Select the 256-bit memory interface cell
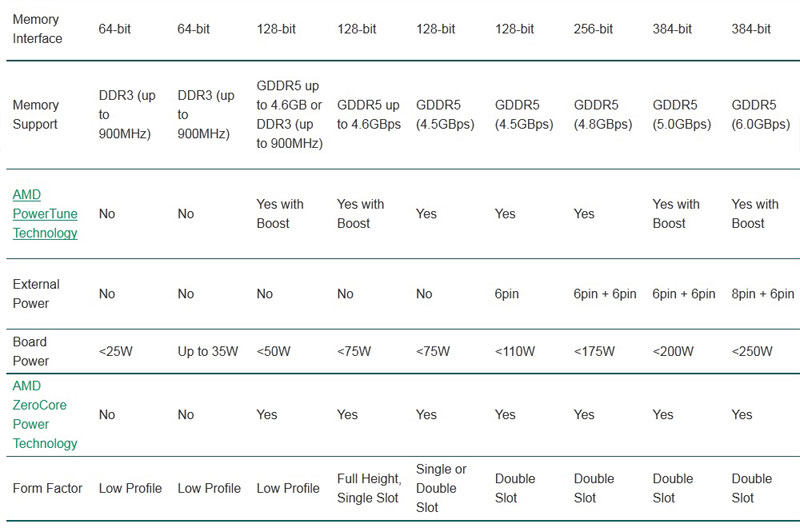 593,29
